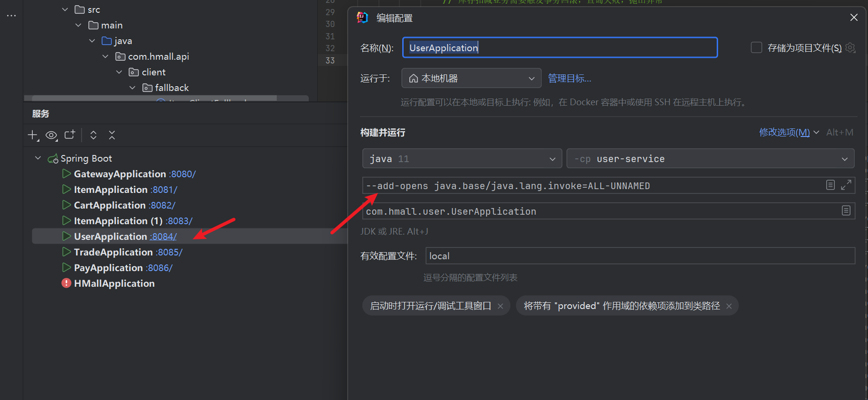
Task: Collapse the main folder chevron
Action: tap(78, 25)
